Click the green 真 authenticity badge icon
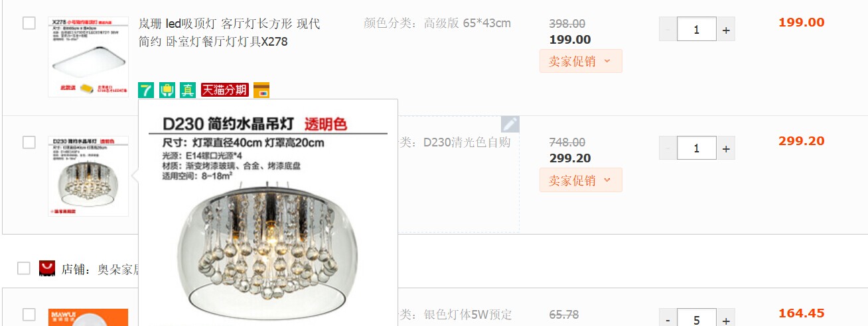868x326 pixels. tap(188, 89)
